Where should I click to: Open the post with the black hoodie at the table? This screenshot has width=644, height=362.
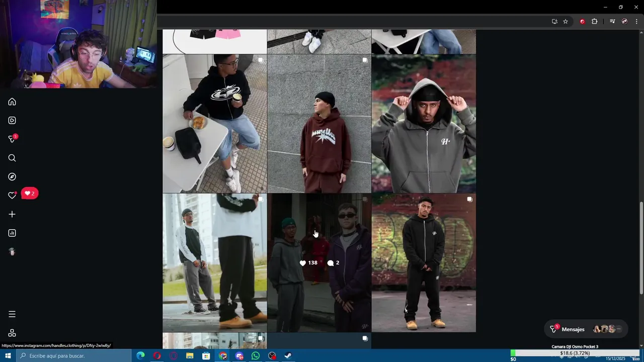[215, 124]
